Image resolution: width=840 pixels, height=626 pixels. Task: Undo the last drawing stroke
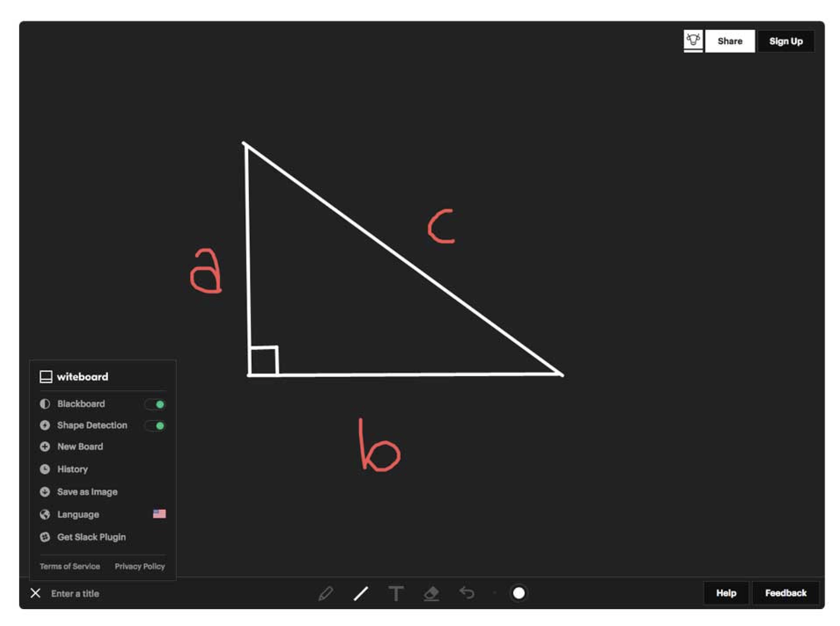click(x=466, y=593)
